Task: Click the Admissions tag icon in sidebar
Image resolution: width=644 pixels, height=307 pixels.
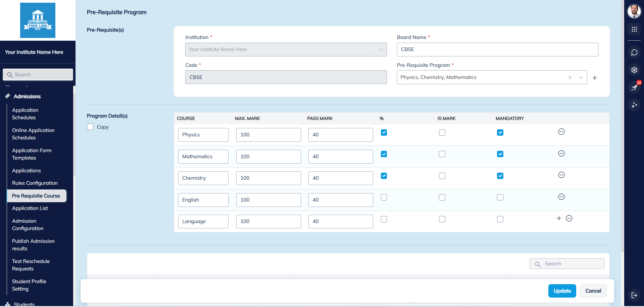Action: 8,96
